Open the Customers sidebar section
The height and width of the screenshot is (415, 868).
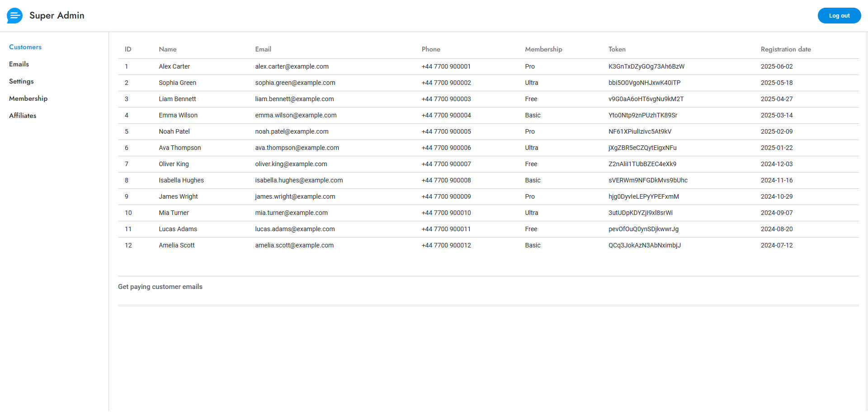coord(25,47)
